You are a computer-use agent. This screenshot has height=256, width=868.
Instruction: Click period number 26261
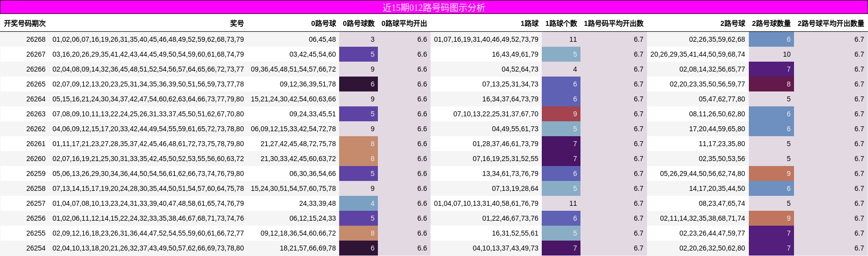point(36,144)
